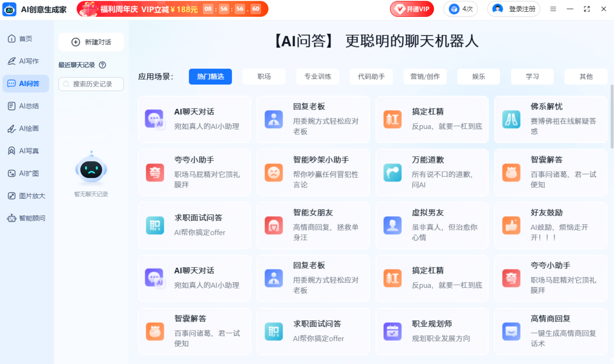Open AI总结 from the sidebar
The height and width of the screenshot is (364, 614).
click(x=26, y=106)
